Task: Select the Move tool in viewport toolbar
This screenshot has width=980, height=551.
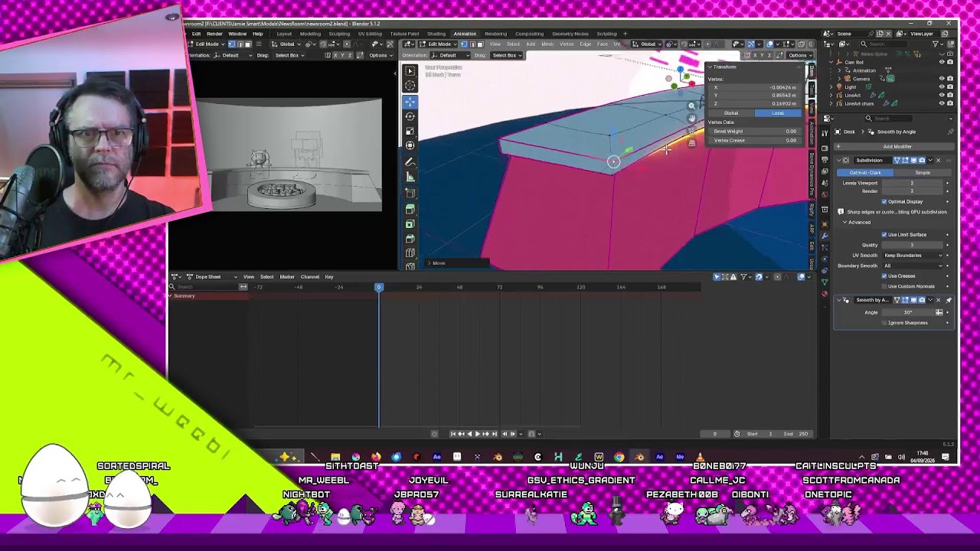Action: click(410, 101)
